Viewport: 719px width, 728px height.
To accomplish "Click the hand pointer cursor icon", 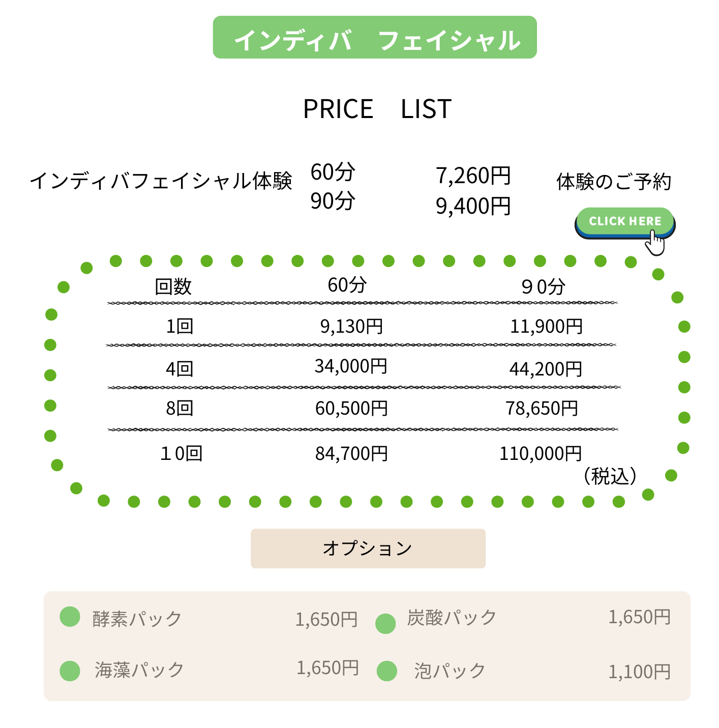I will click(x=655, y=243).
